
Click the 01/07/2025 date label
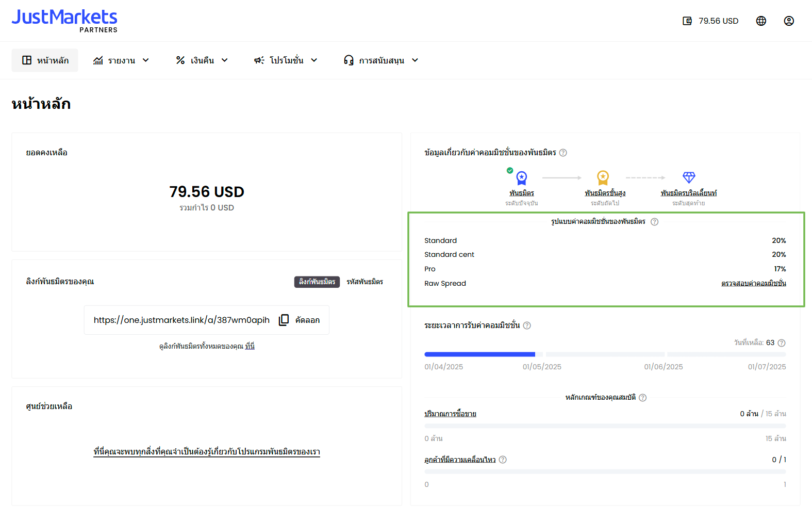pyautogui.click(x=767, y=367)
